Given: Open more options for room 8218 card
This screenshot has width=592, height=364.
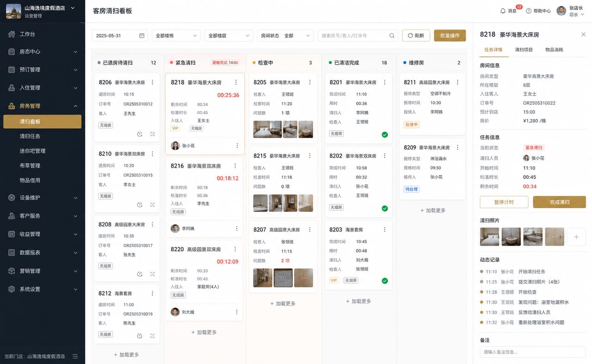Looking at the screenshot, I should pyautogui.click(x=236, y=82).
